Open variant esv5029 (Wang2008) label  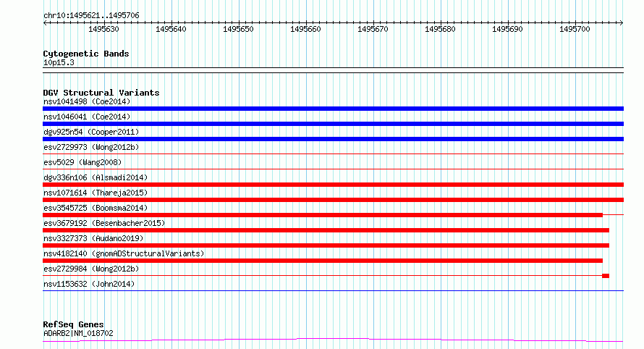82,162
